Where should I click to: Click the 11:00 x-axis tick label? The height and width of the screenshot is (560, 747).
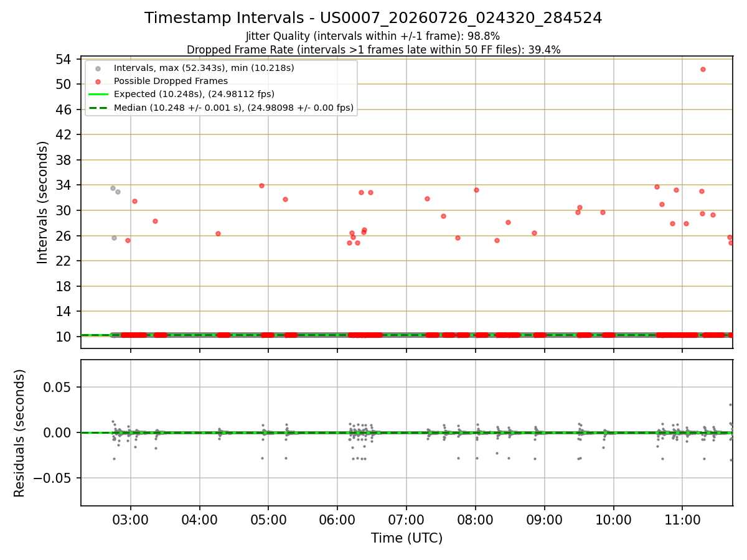682,521
